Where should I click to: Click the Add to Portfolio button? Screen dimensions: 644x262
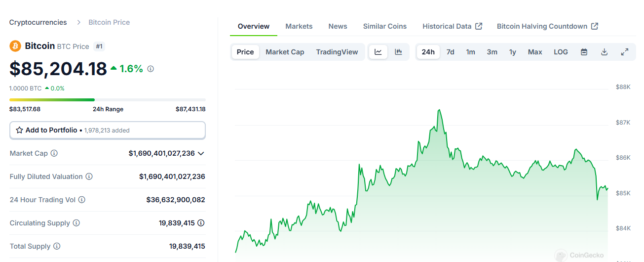coord(108,130)
